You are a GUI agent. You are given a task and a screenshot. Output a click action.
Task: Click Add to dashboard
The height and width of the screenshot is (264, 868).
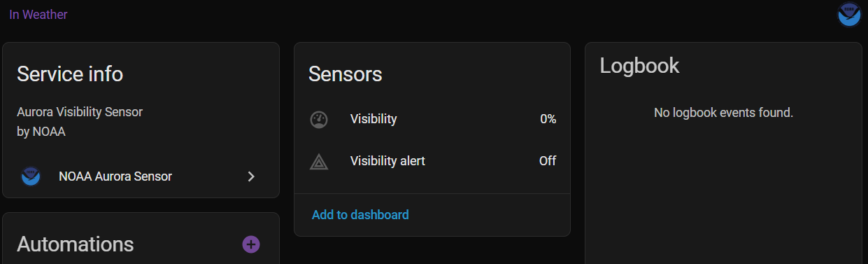(x=360, y=215)
